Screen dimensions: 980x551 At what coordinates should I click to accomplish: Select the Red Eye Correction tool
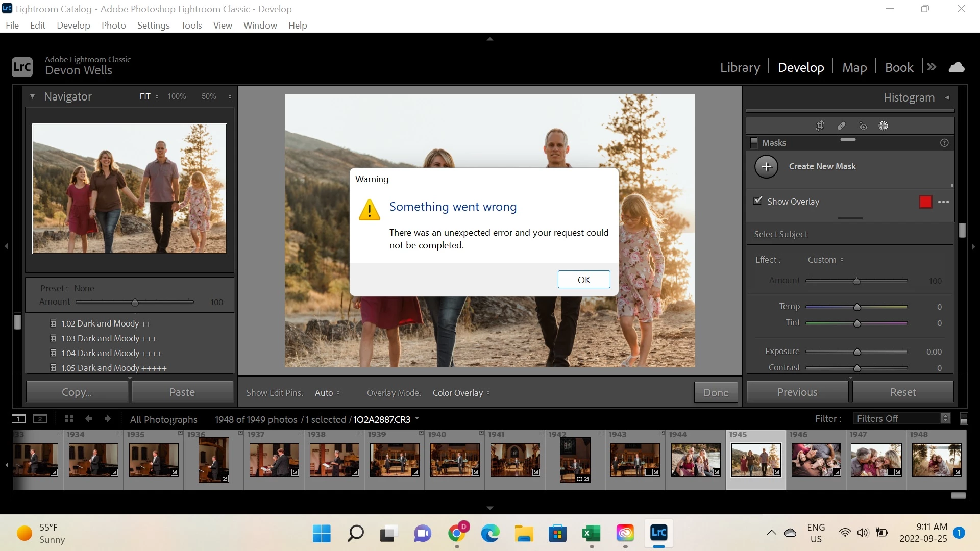(863, 126)
